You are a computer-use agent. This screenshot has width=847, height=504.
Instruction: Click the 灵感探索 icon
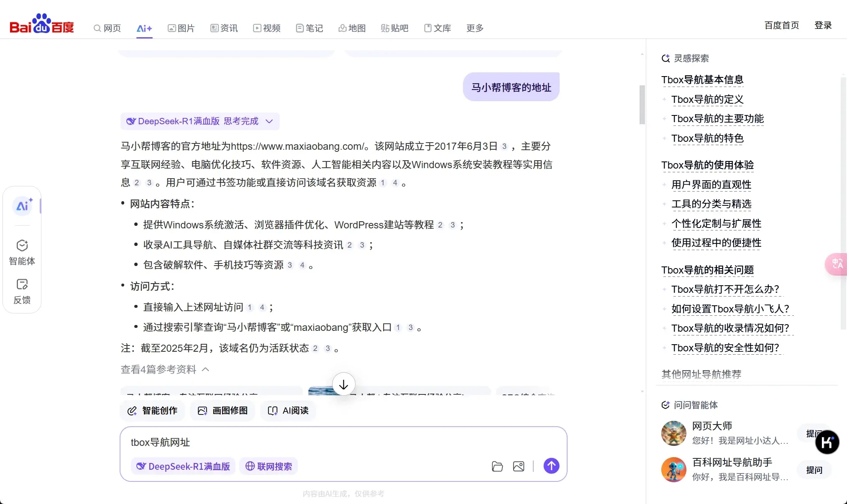coord(665,59)
